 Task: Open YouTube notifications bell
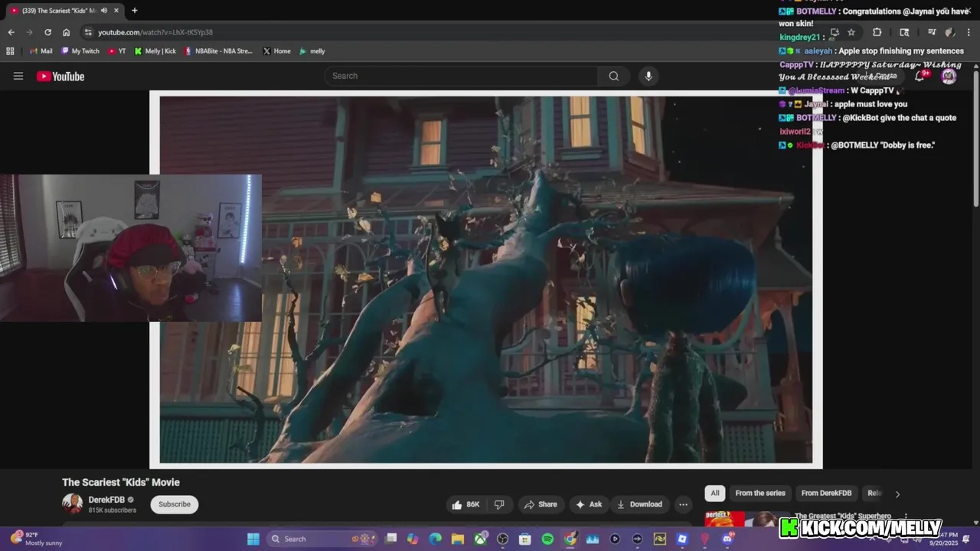(920, 76)
